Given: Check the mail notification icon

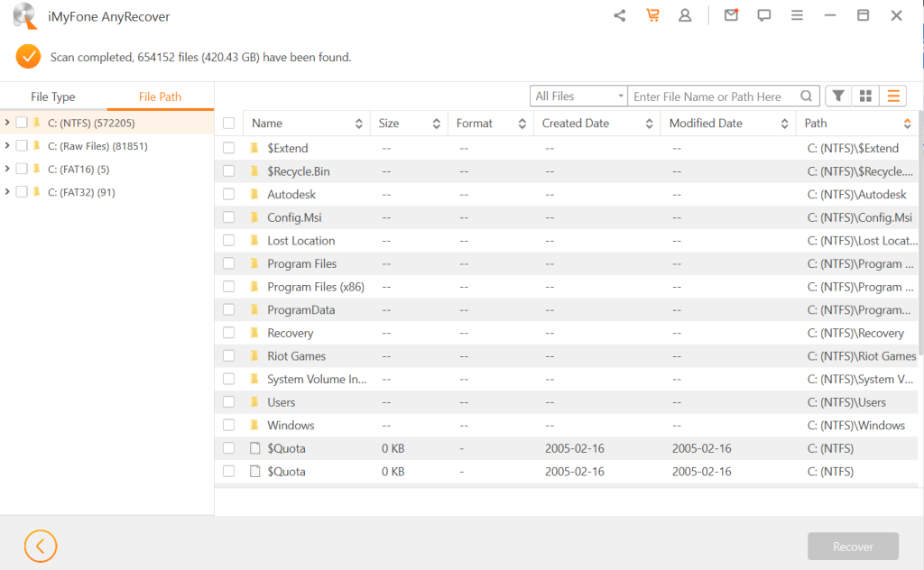Looking at the screenshot, I should pos(731,15).
